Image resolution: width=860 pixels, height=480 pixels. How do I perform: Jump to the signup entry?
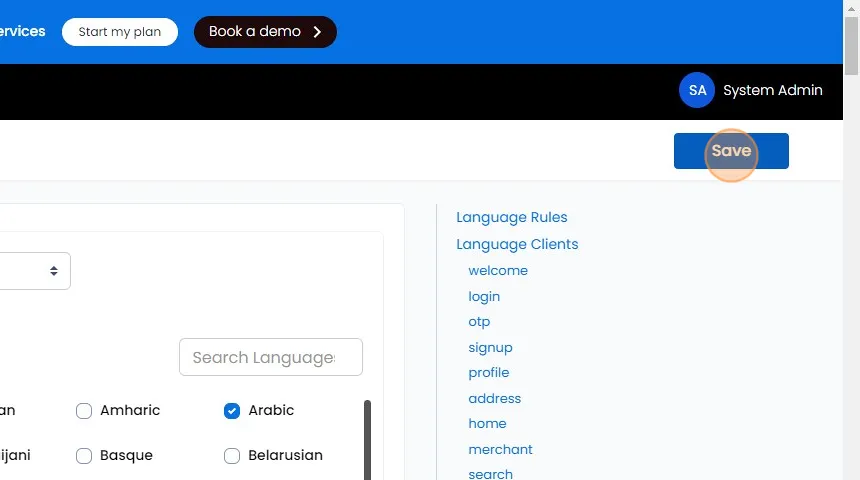490,347
